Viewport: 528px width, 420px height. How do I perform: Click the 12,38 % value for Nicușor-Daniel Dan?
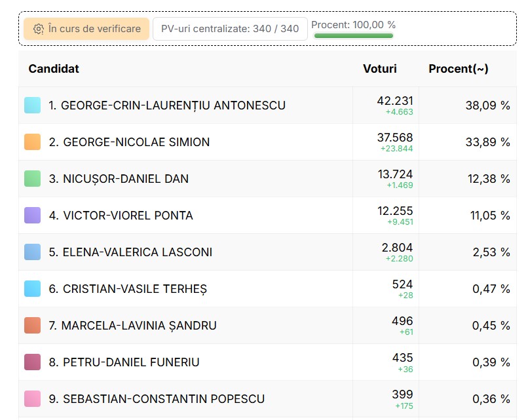pyautogui.click(x=489, y=179)
